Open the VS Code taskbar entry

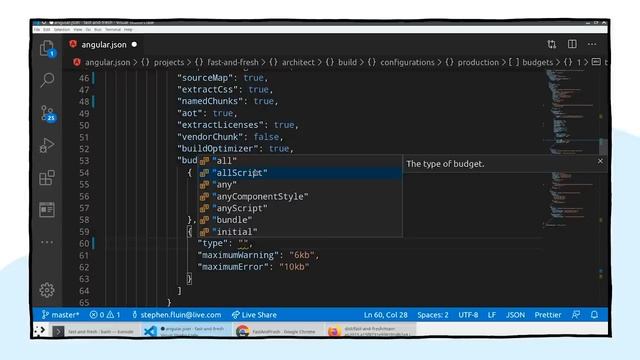pos(187,331)
